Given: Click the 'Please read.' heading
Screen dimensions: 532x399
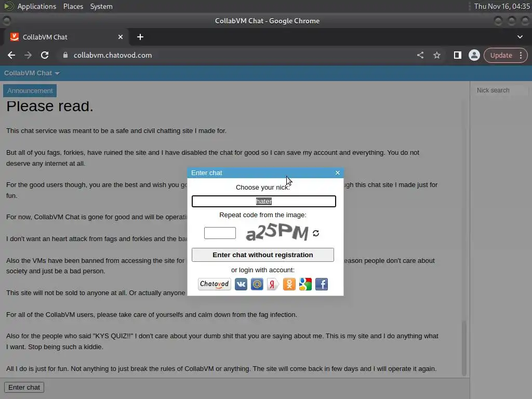Looking at the screenshot, I should pos(50,106).
